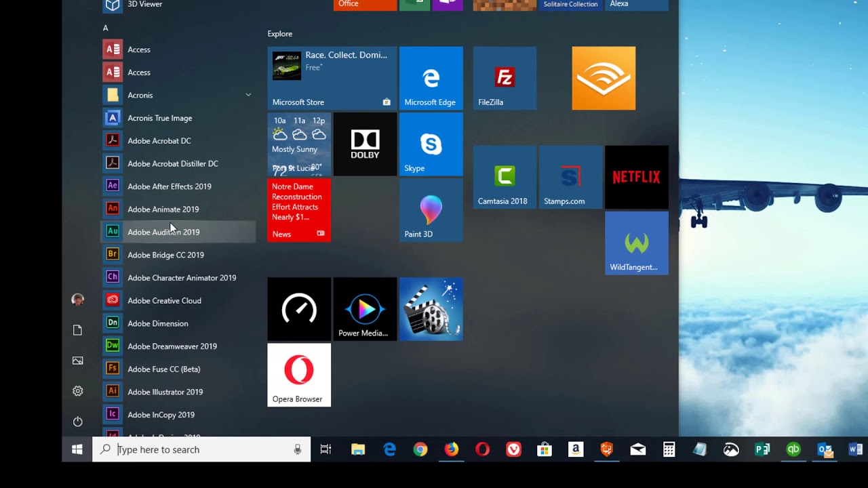
Task: Open the FileZilla tile
Action: pos(505,78)
